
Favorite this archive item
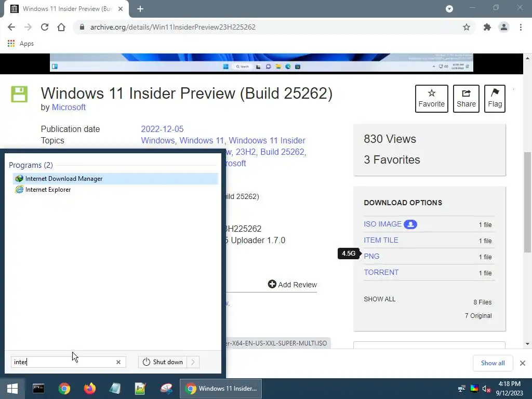point(432,99)
